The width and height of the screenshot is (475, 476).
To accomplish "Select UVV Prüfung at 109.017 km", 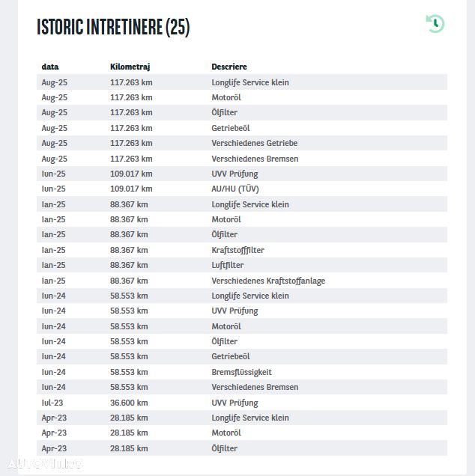I will point(235,174).
